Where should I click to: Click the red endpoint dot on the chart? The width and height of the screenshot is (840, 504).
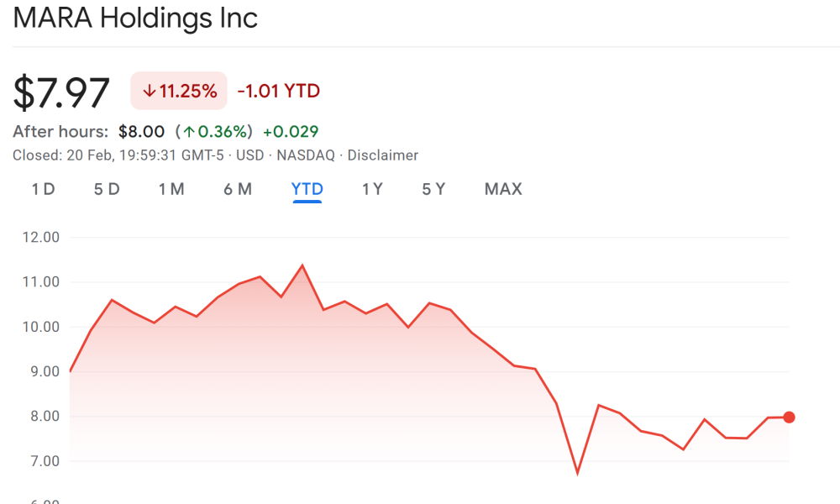(x=789, y=417)
